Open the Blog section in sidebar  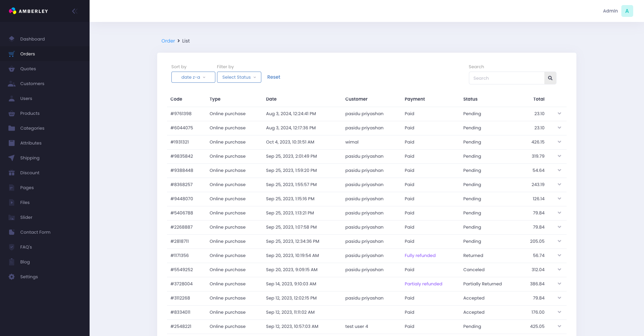pyautogui.click(x=25, y=262)
